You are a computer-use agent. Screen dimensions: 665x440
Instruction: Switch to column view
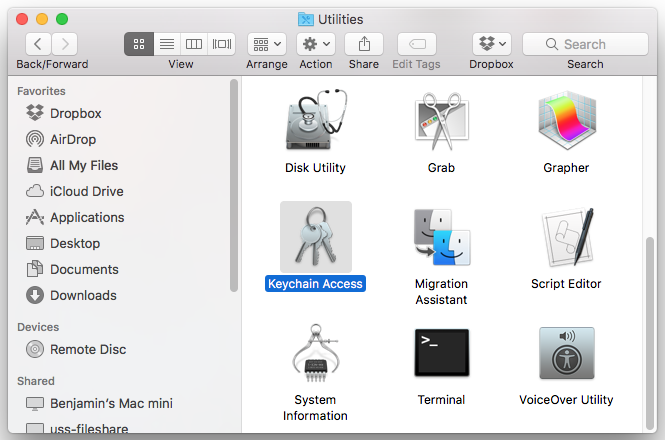[x=194, y=44]
